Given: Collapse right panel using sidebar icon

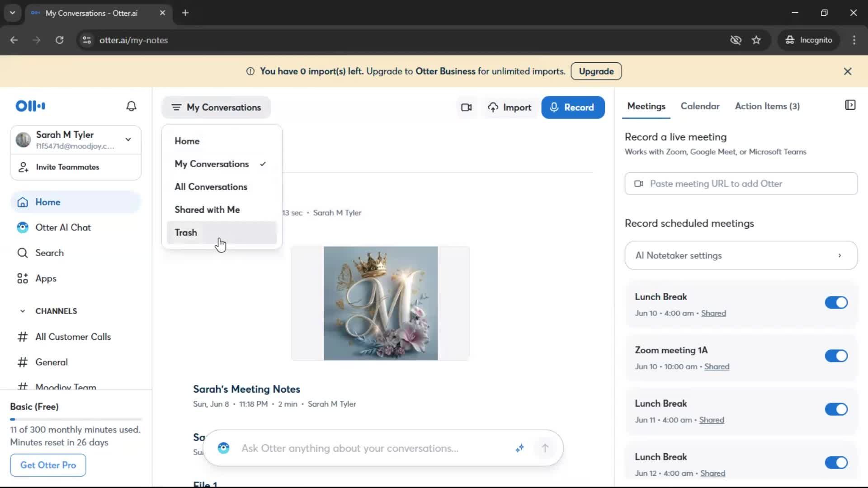Looking at the screenshot, I should pyautogui.click(x=850, y=105).
